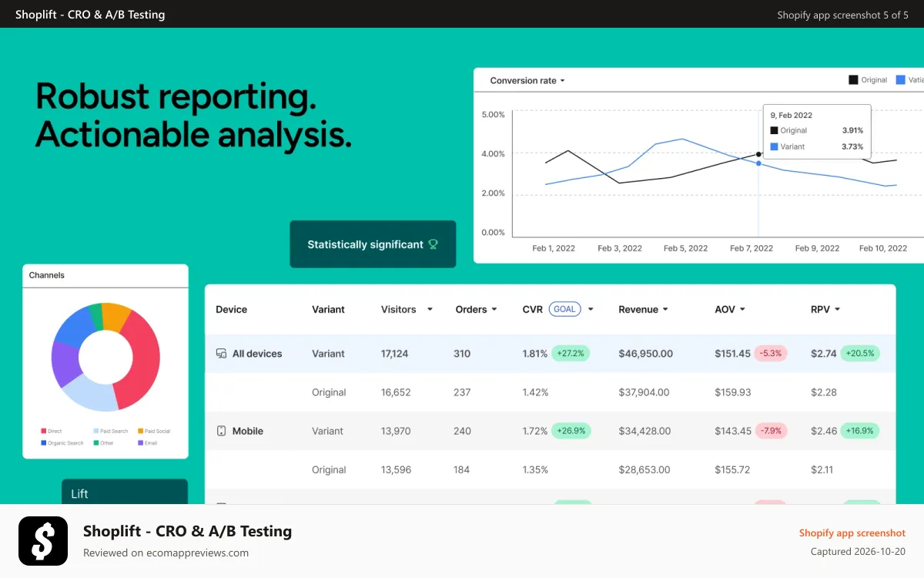Click the $159.93 AOV cell
Image resolution: width=924 pixels, height=578 pixels.
[x=733, y=392]
